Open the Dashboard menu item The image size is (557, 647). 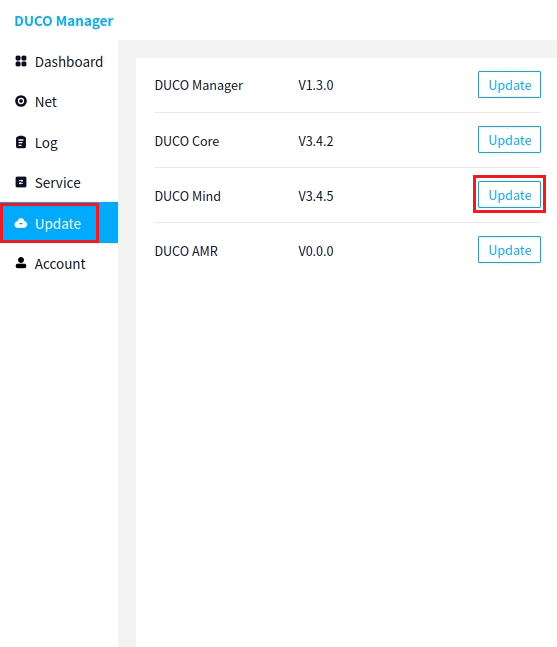69,62
